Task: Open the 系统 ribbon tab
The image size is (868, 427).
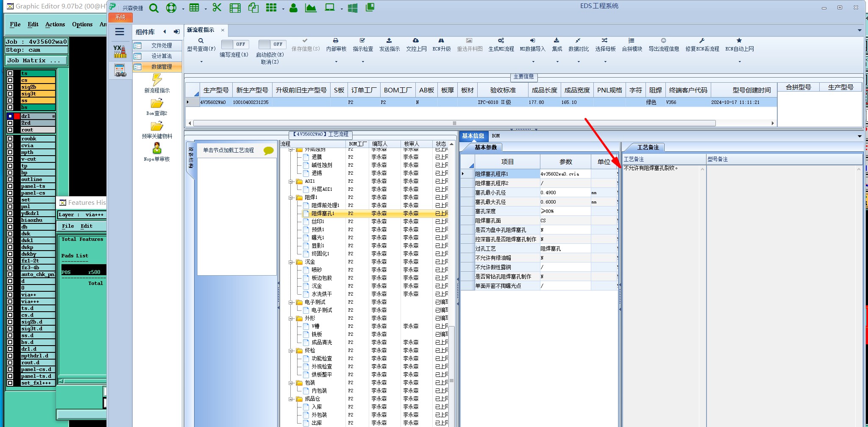Action: pyautogui.click(x=120, y=17)
